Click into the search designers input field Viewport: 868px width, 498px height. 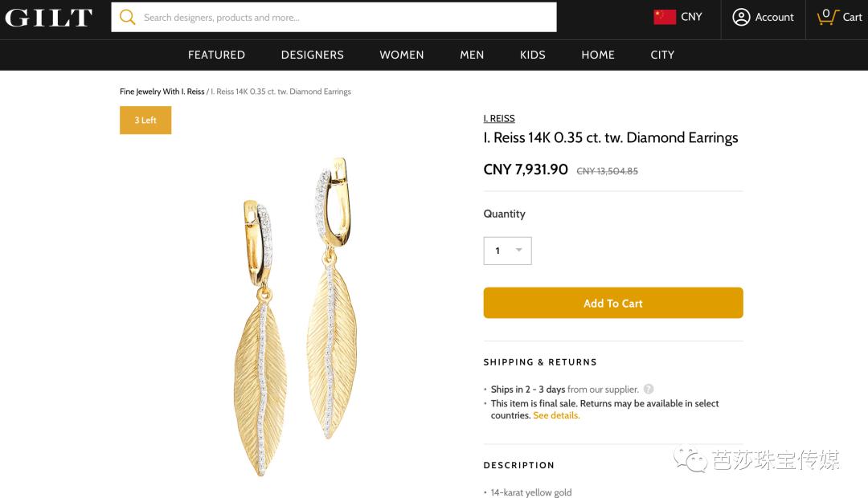346,17
